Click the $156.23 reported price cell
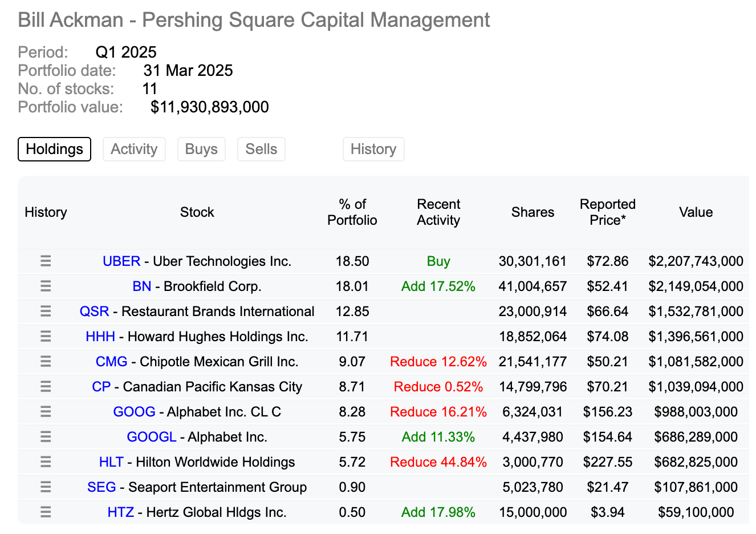Screen dimensions: 756x534 click(x=608, y=412)
